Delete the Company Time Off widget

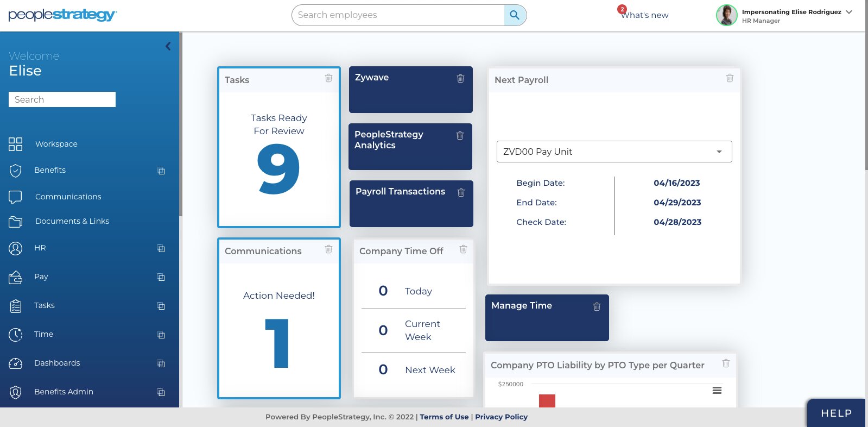click(463, 249)
